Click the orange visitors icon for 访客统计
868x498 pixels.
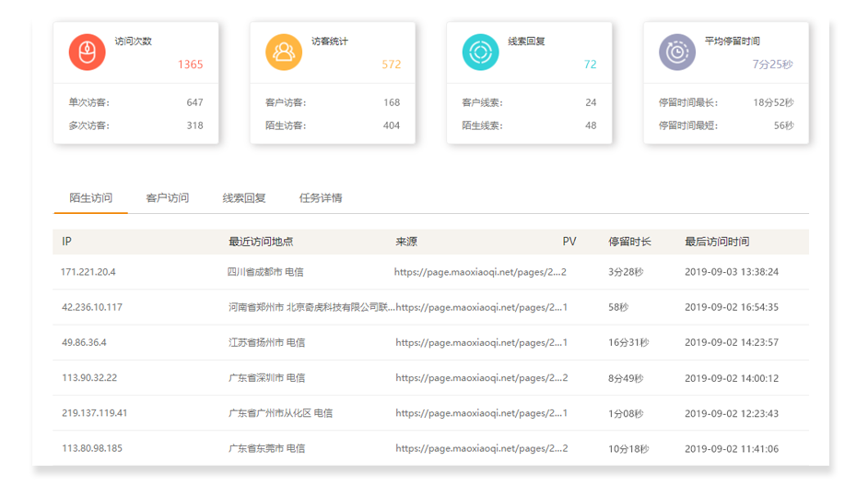click(x=284, y=52)
